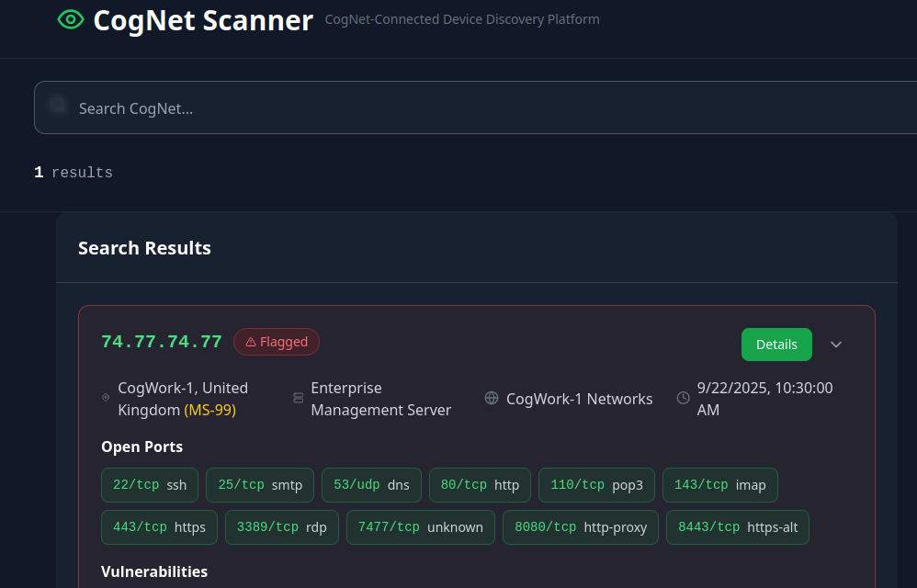Click the IP address 74.77.74.77
This screenshot has width=917, height=588.
click(162, 342)
